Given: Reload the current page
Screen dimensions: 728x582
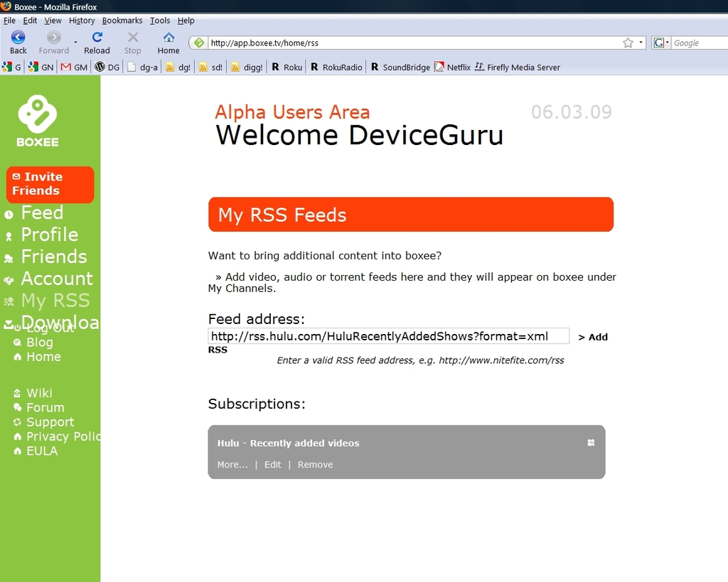Looking at the screenshot, I should [x=97, y=43].
